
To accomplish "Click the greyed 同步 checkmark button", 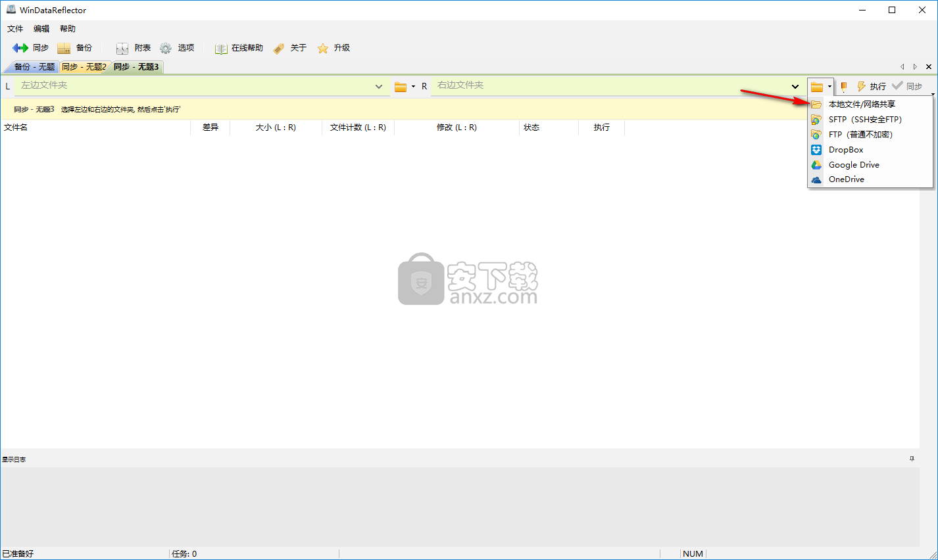I will click(907, 86).
